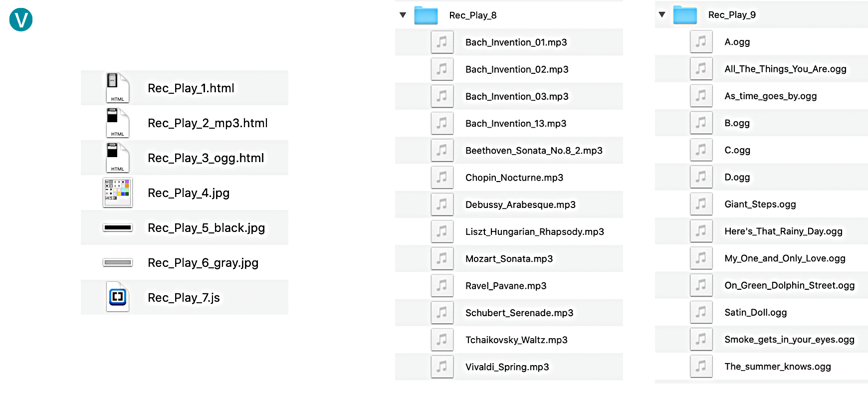Select the Rec_Play_5_black.jpg thumbnail

coord(117,227)
